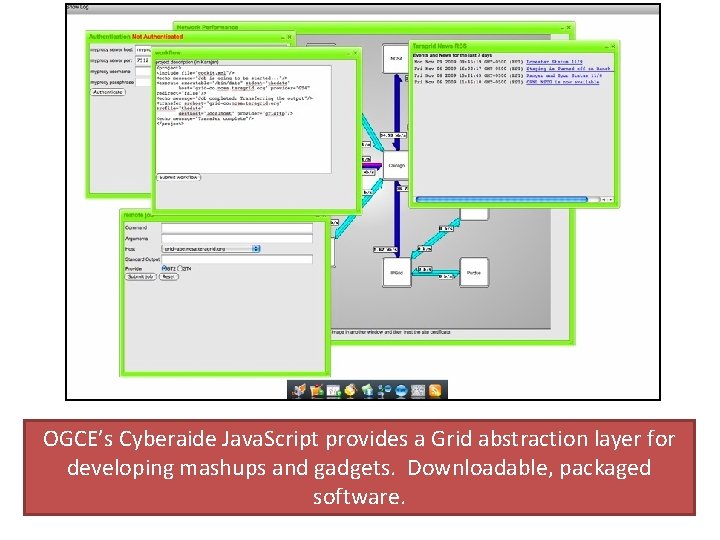The height and width of the screenshot is (540, 720).
Task: Open the network nodes dock icon
Action: (x=384, y=391)
